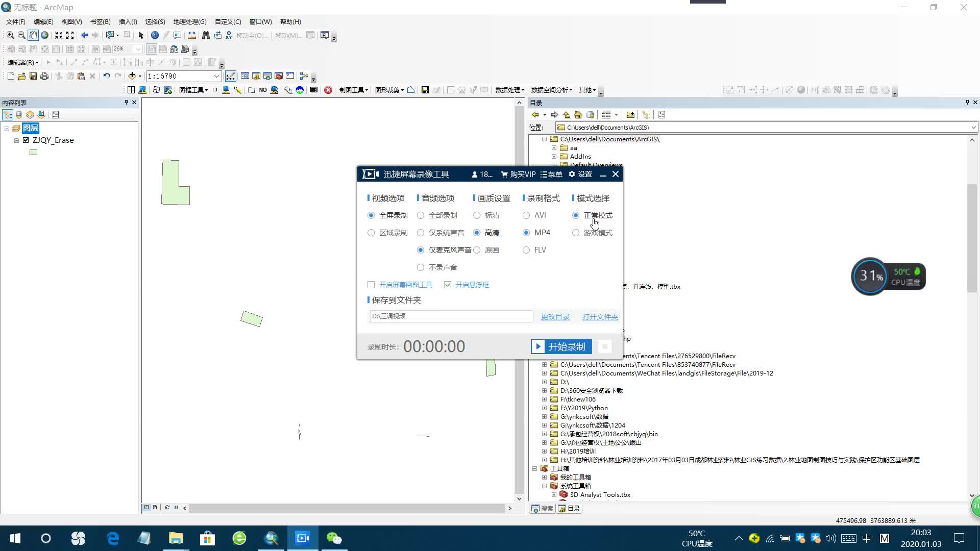Activate the Pan hand tool
Viewport: 980px width, 551px height.
[33, 35]
